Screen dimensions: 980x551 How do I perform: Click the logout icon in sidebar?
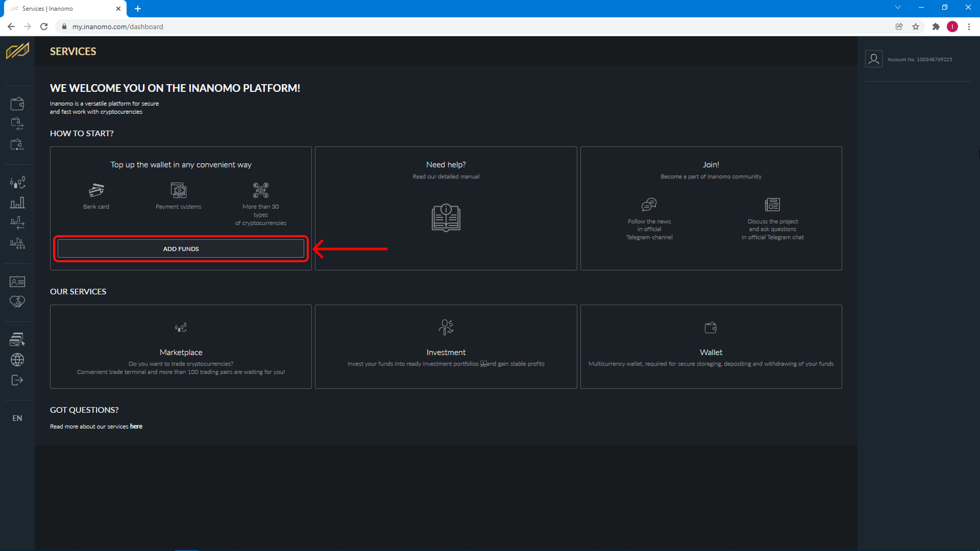(x=17, y=380)
